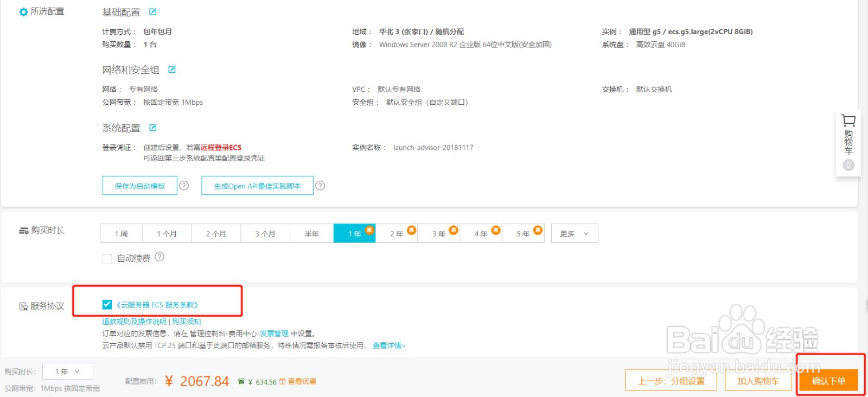Uncheck the 云服务器 ECS 服务条款 agreement checkbox
868x397 pixels.
[x=107, y=305]
